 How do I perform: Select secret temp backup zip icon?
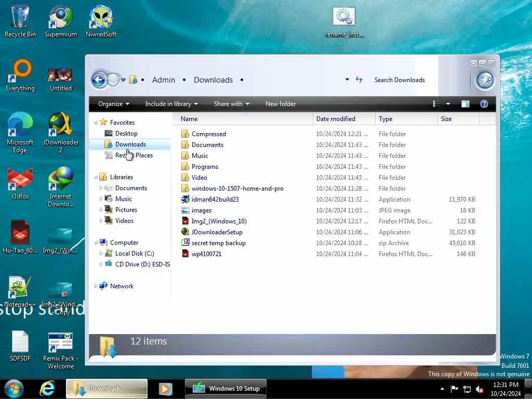coord(185,243)
